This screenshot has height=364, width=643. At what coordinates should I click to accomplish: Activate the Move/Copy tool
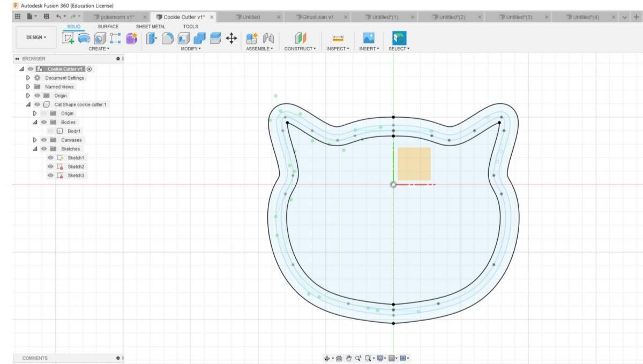tap(231, 39)
